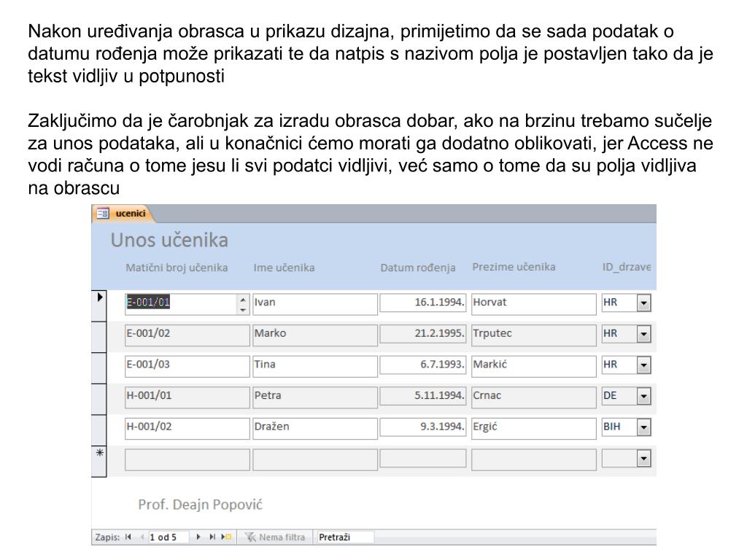Click the name field containing Tina
This screenshot has width=747, height=560.
click(315, 366)
